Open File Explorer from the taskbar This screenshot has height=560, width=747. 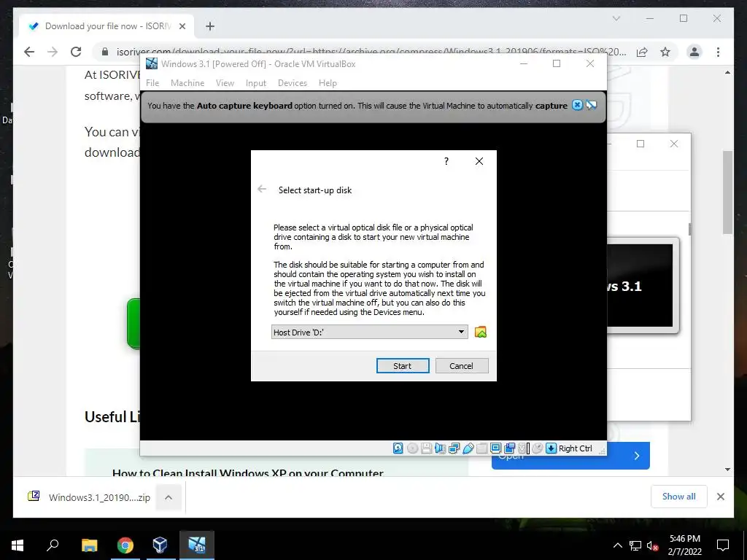click(89, 545)
